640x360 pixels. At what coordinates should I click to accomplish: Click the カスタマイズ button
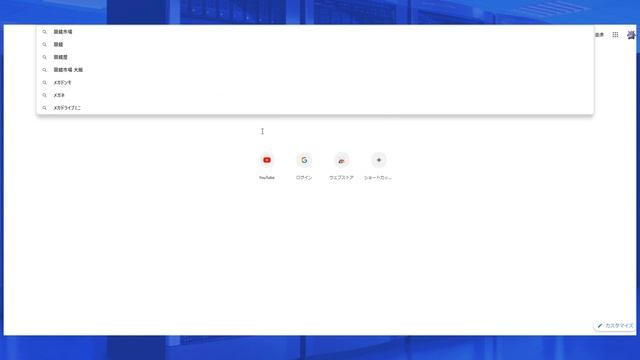615,326
